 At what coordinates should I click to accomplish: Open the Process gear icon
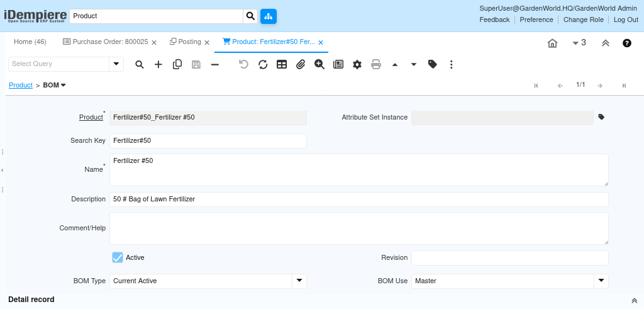point(357,64)
